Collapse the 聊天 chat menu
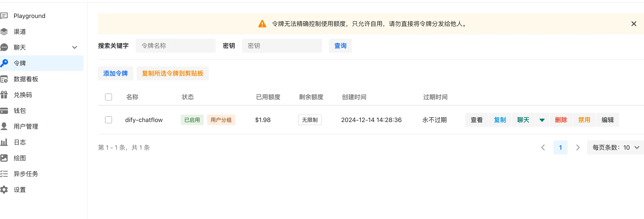 tap(74, 47)
